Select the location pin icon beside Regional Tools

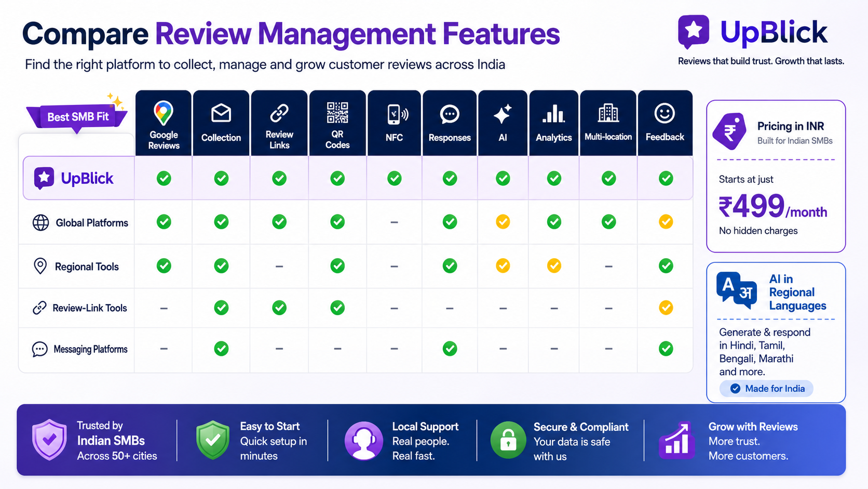40,266
